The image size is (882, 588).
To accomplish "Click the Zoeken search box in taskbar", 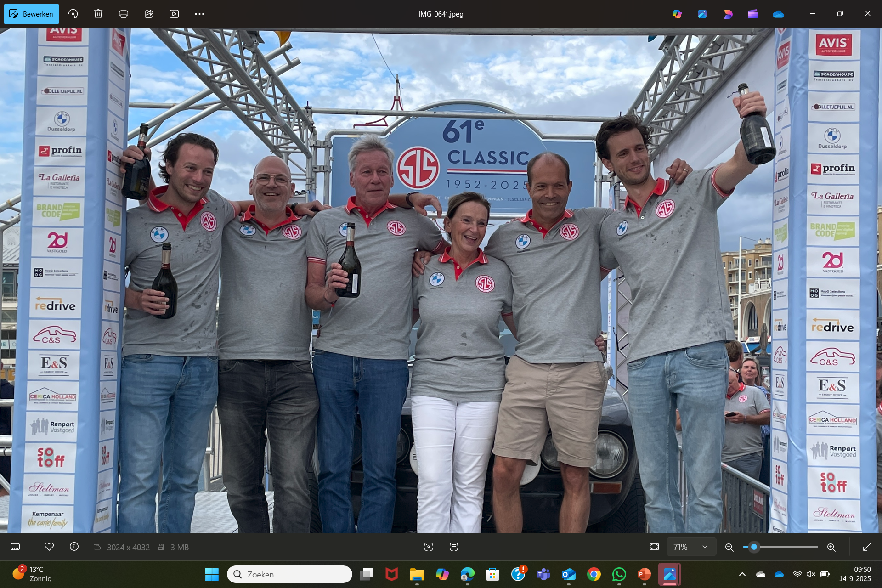I will click(289, 574).
